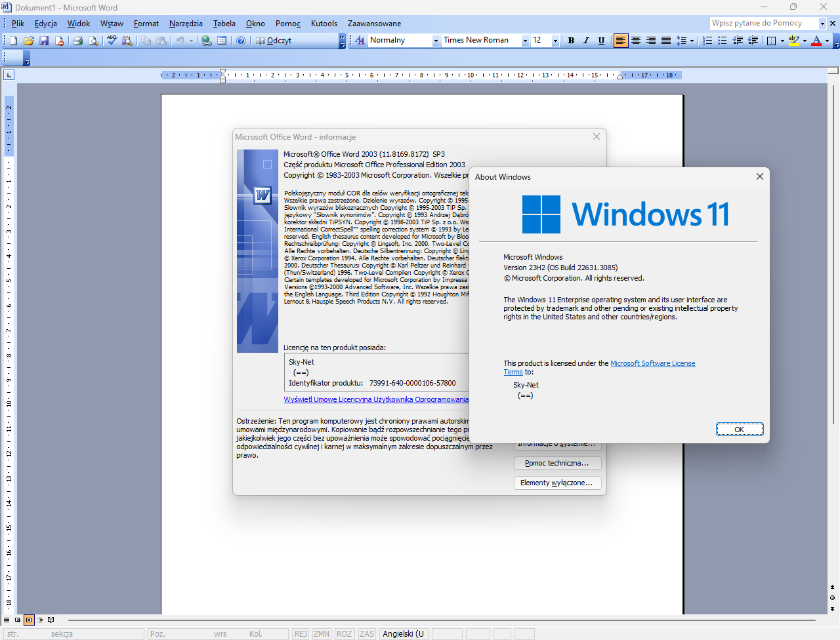Apply bold formatting

tap(571, 41)
